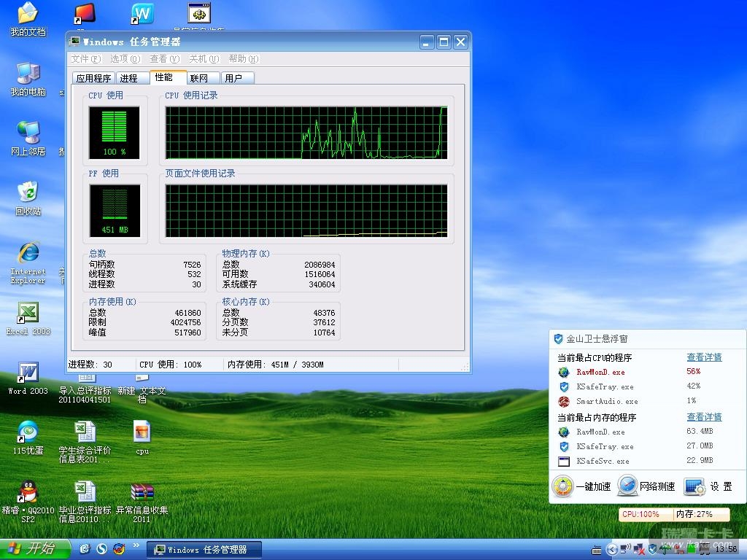Viewport: 747px width, 560px height.
Task: Open the Excel 2003 desktop shortcut
Action: click(28, 313)
